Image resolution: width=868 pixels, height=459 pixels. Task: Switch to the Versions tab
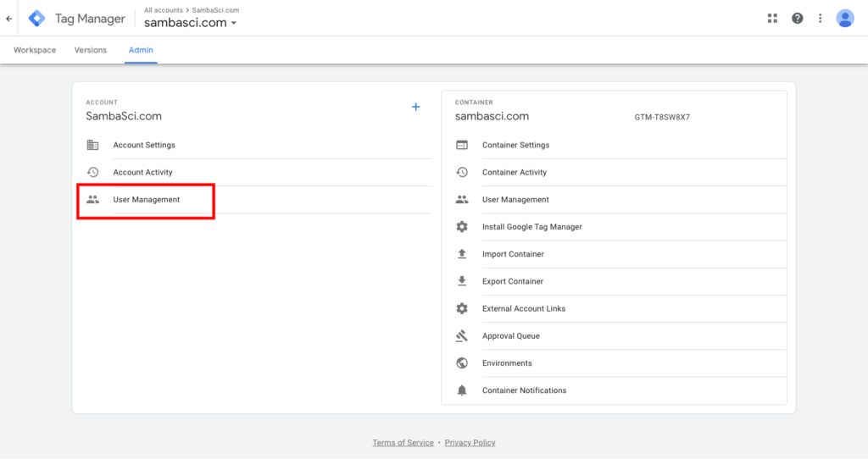(x=90, y=50)
